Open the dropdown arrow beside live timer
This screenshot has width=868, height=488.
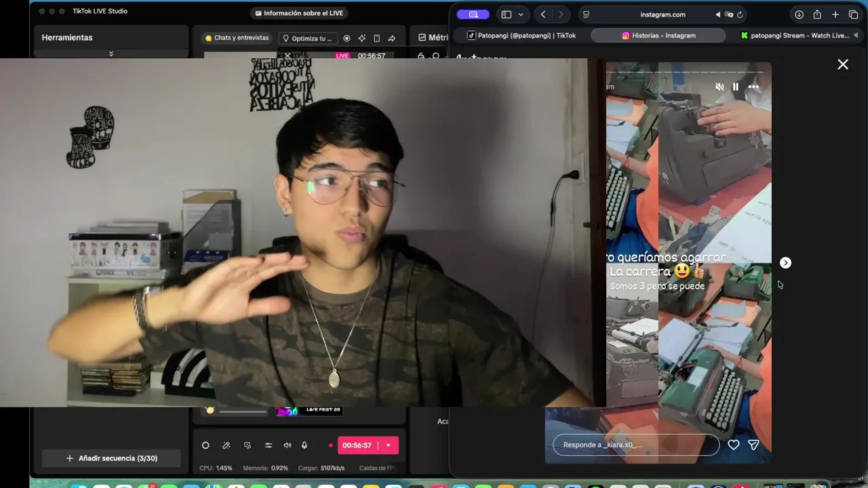pyautogui.click(x=388, y=445)
